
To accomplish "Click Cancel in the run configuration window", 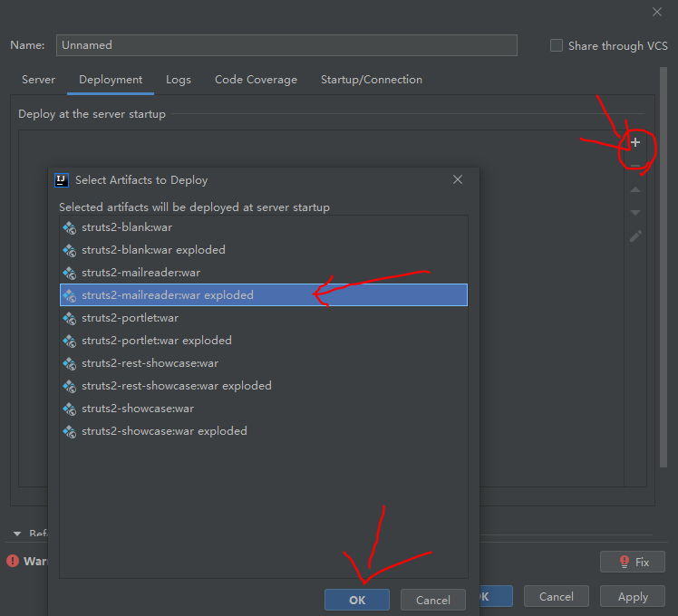I will (556, 597).
